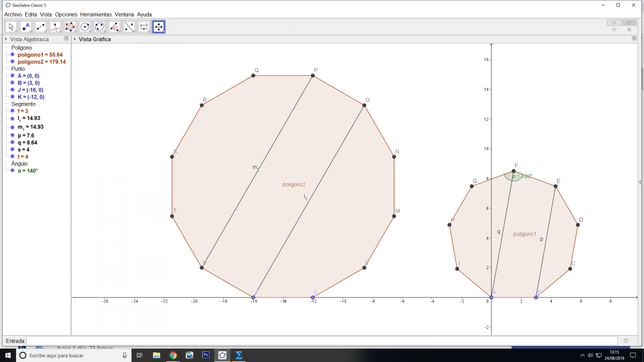Open the Ayuda menu
This screenshot has width=644, height=362.
click(144, 14)
